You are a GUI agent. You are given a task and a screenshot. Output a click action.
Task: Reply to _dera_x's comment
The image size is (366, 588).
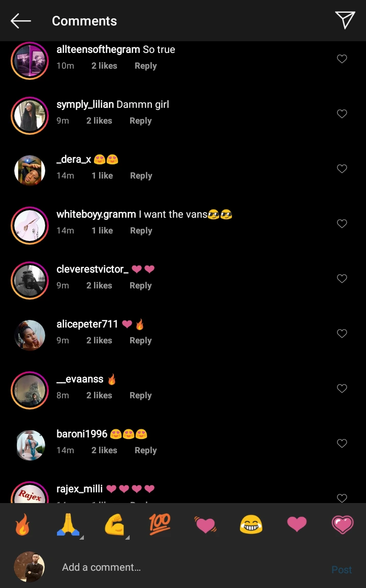(141, 176)
